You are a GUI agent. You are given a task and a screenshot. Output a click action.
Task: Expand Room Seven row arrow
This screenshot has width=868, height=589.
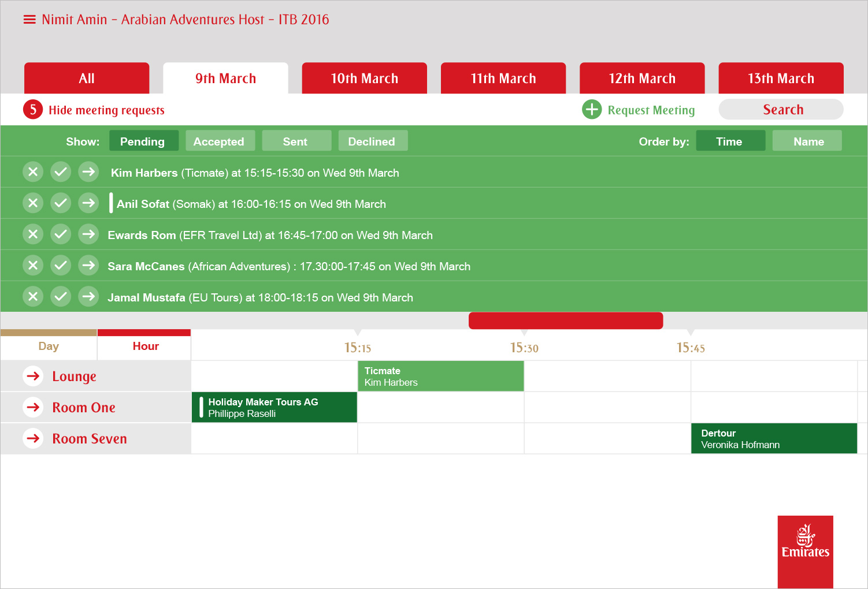(34, 438)
